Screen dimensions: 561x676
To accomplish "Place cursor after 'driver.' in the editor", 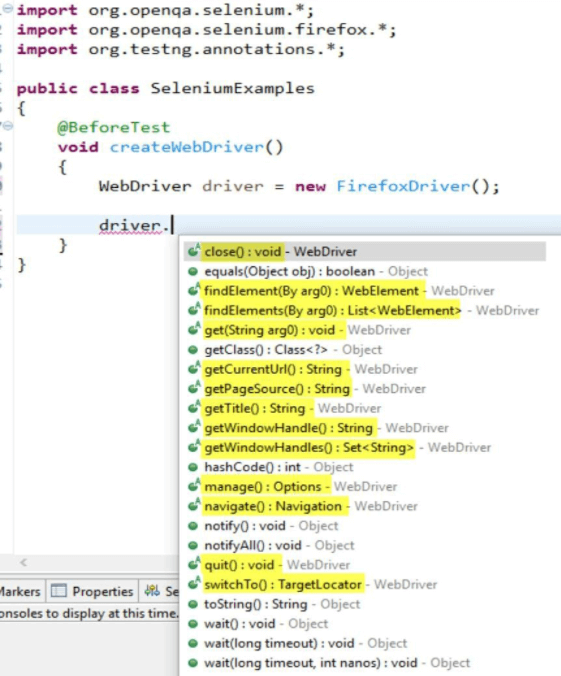I will click(x=172, y=225).
